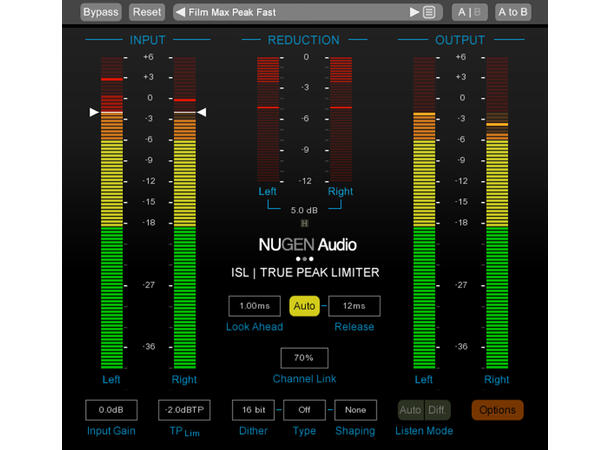610x450 pixels.
Task: Click the -2.0dBTP TP Lim field
Action: click(x=184, y=410)
